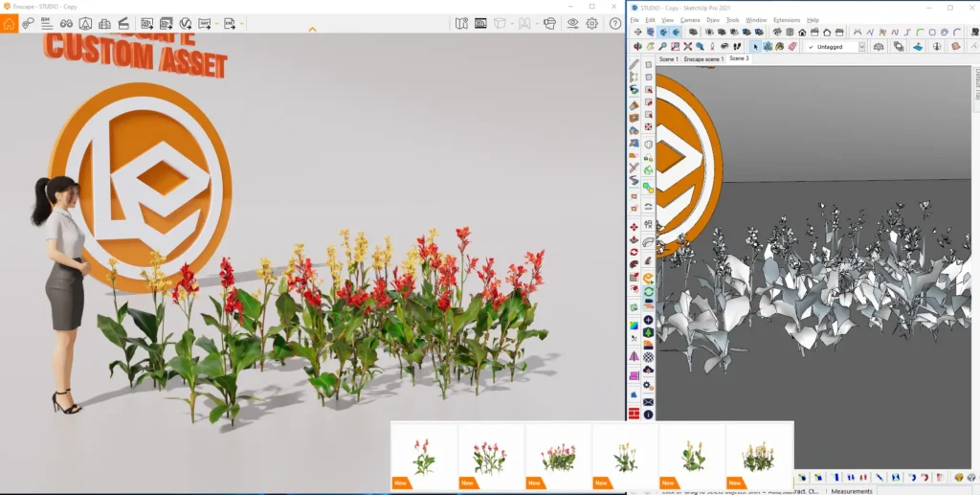Click the orange Home icon in Enscape

point(9,23)
